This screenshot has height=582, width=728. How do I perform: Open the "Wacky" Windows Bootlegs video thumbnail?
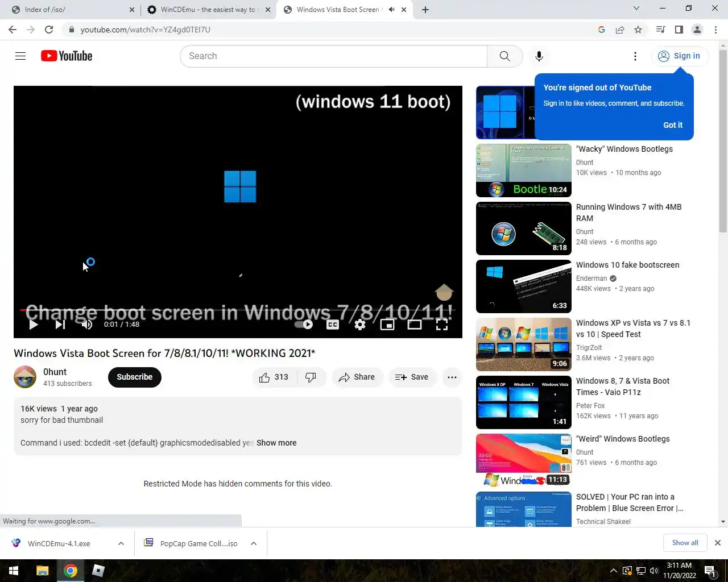tap(524, 171)
